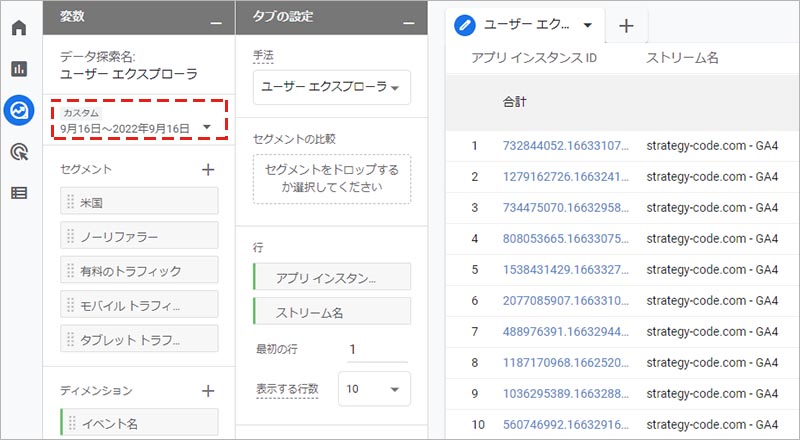Image resolution: width=800 pixels, height=440 pixels.
Task: Open the Configure table icon in sidebar
Action: pyautogui.click(x=19, y=193)
